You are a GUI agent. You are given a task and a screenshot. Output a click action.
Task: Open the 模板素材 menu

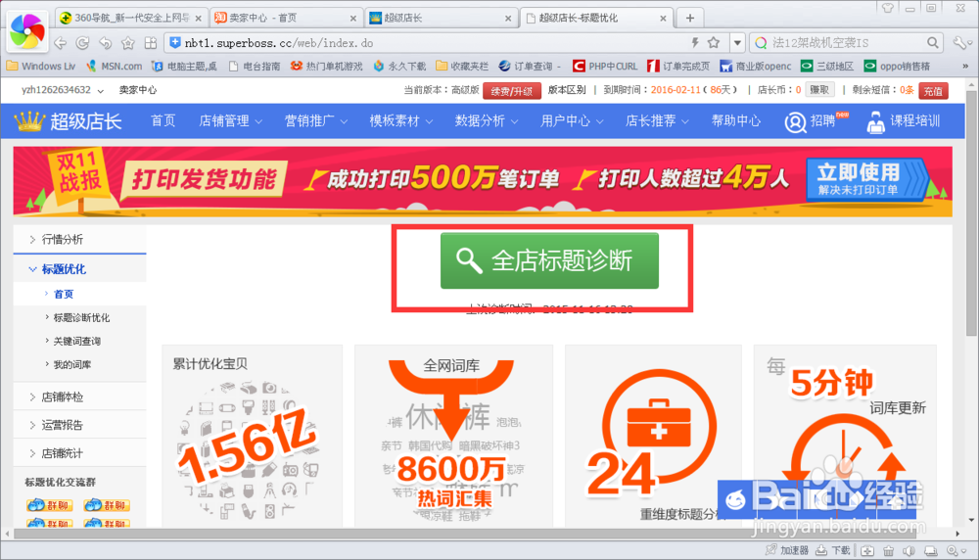point(400,121)
